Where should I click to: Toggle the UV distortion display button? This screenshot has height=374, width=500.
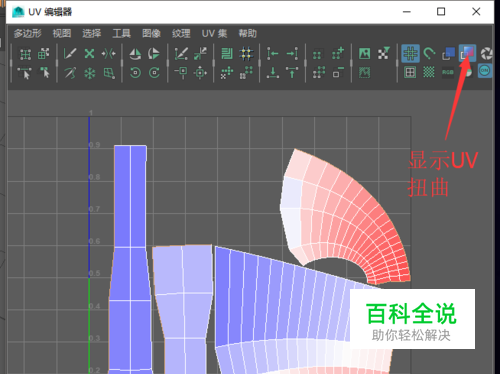click(467, 53)
